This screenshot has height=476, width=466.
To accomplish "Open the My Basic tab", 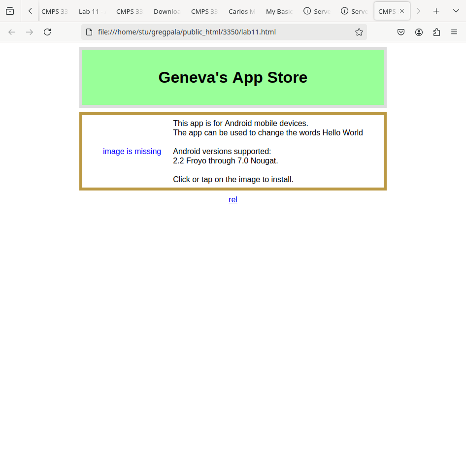I will 279,11.
